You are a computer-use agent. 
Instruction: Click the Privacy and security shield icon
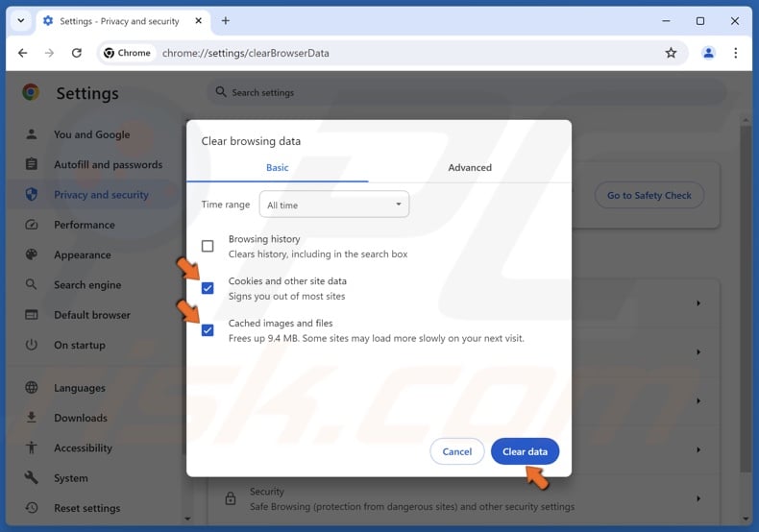point(32,194)
